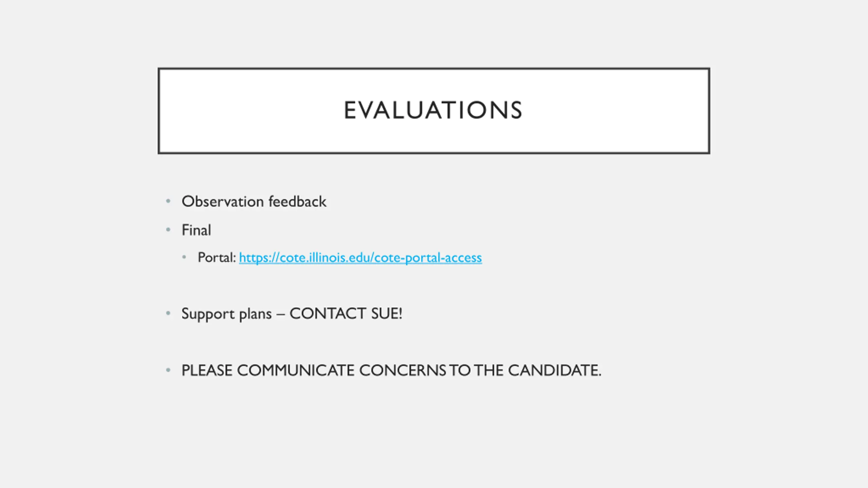Click the bullet dot beside Support plans
The width and height of the screenshot is (868, 488).
point(168,313)
